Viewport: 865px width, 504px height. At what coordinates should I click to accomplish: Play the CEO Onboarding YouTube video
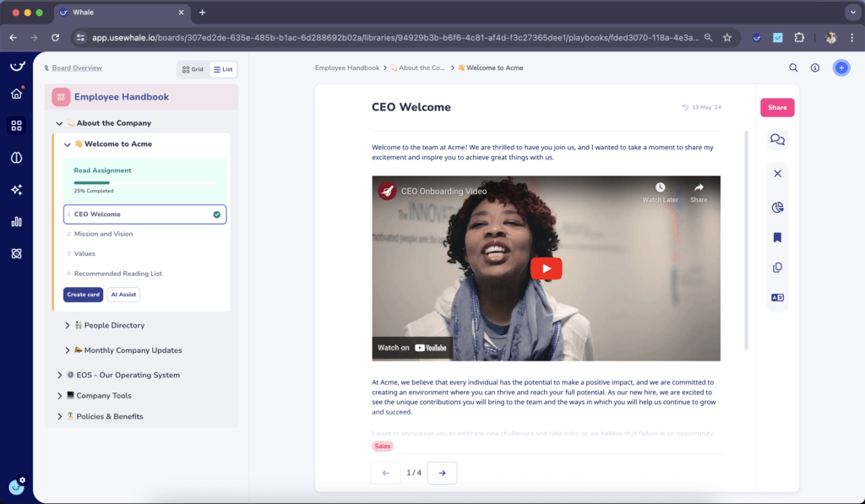tap(546, 268)
